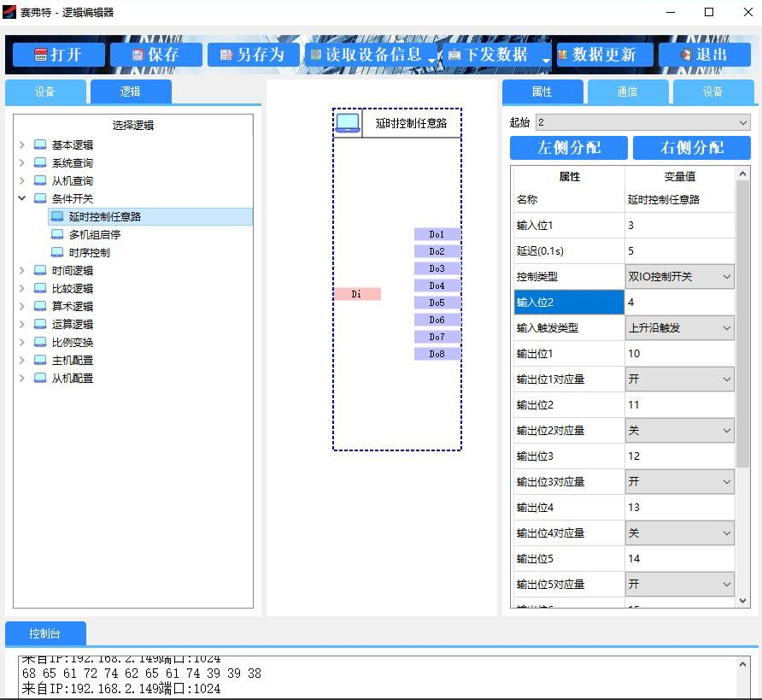This screenshot has width=762, height=700.
Task: Click the Save (保存) toolbar button
Action: (155, 55)
